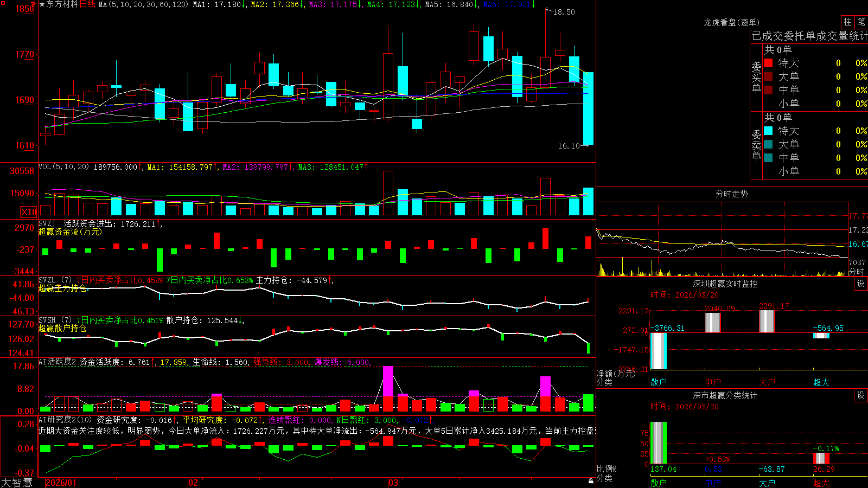Click the 2026/01 date marker on timeline
868x488 pixels.
tap(61, 483)
